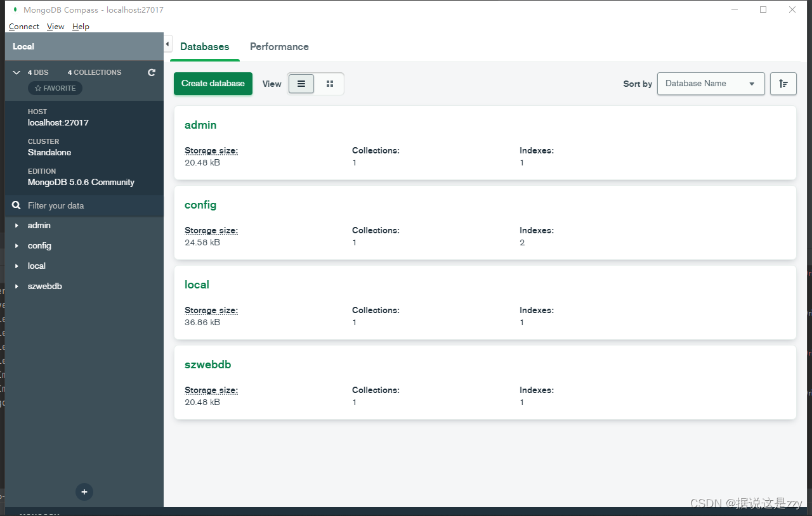
Task: Open the Sort by Database Name dropdown
Action: [711, 84]
